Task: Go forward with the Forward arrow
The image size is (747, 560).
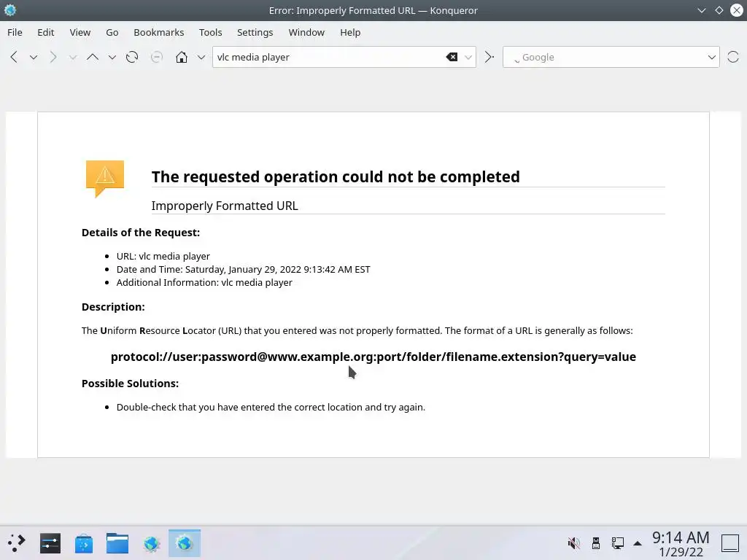Action: [x=53, y=57]
